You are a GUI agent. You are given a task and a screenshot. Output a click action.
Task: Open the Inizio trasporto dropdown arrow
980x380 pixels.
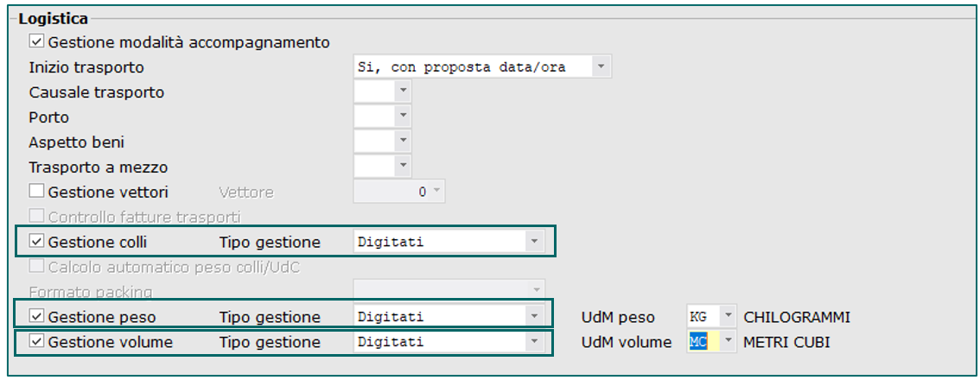(601, 66)
